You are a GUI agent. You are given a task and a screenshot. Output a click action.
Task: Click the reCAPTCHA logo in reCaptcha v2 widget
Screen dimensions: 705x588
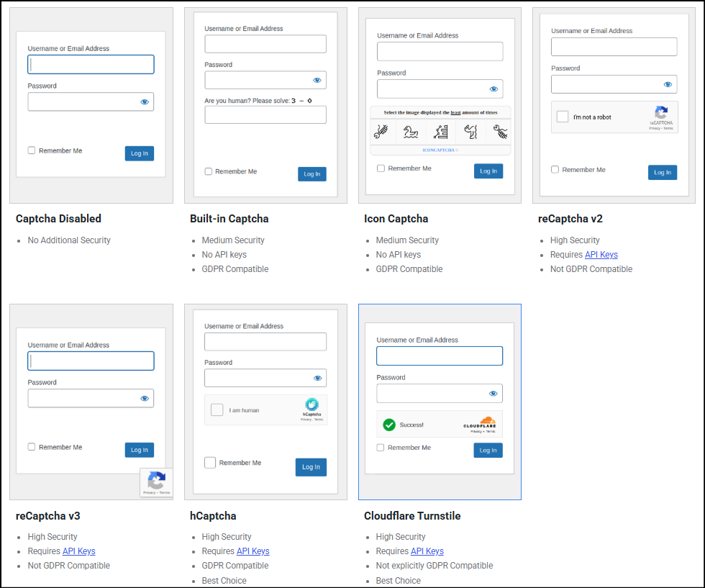[x=661, y=112]
